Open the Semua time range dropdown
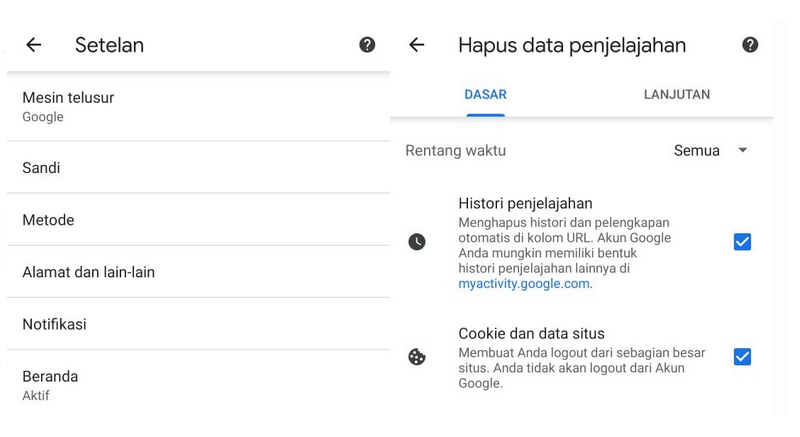800x437 pixels. [710, 150]
